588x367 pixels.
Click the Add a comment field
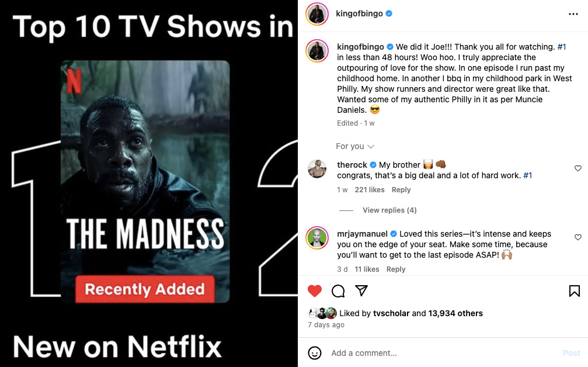pos(443,353)
